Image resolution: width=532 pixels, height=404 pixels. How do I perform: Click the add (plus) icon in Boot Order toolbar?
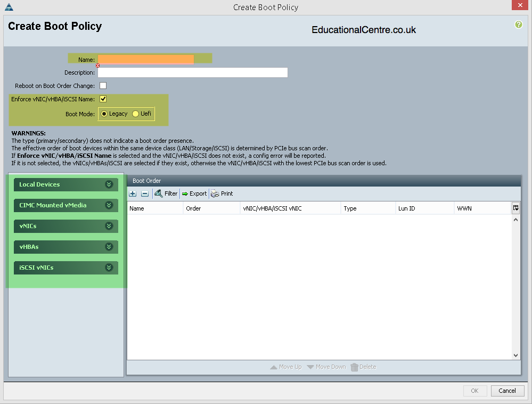pyautogui.click(x=133, y=193)
